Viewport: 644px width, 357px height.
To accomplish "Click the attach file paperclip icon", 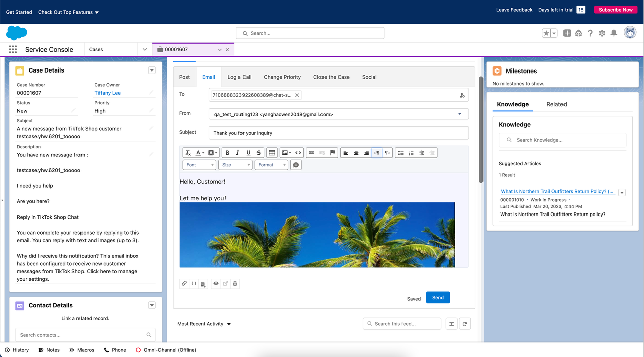I will 184,284.
